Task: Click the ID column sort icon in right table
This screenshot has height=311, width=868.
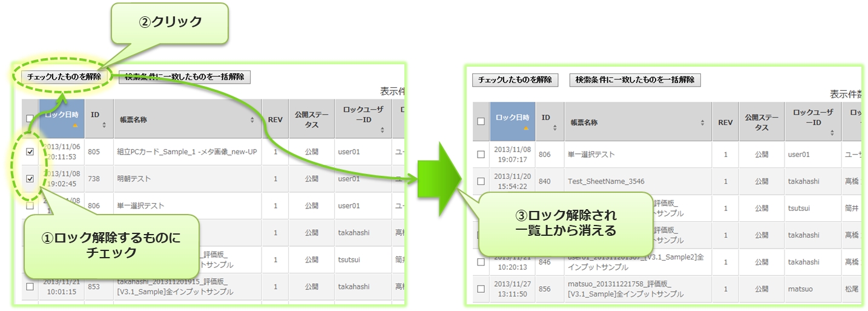Action: [x=554, y=127]
